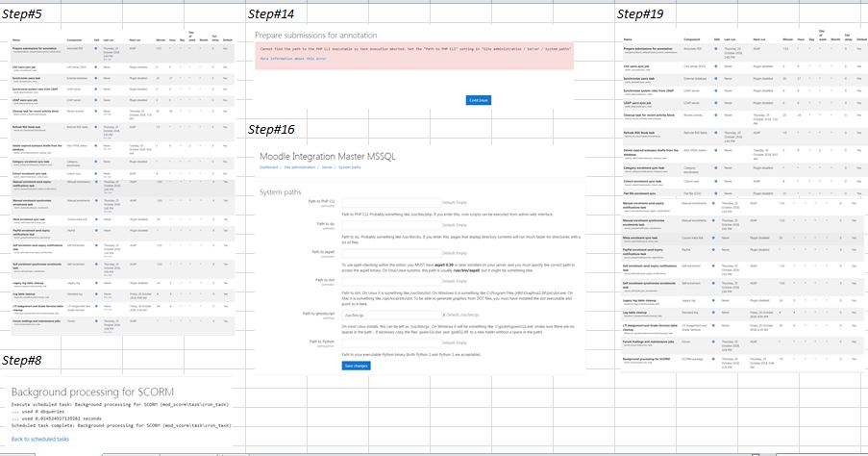This screenshot has height=456, width=868.
Task: Edit CAS users sync job in Step#19 table
Action: pos(715,66)
